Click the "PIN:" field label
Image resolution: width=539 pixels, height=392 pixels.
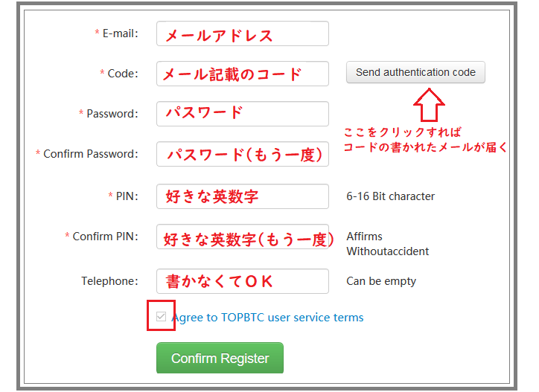(x=127, y=196)
